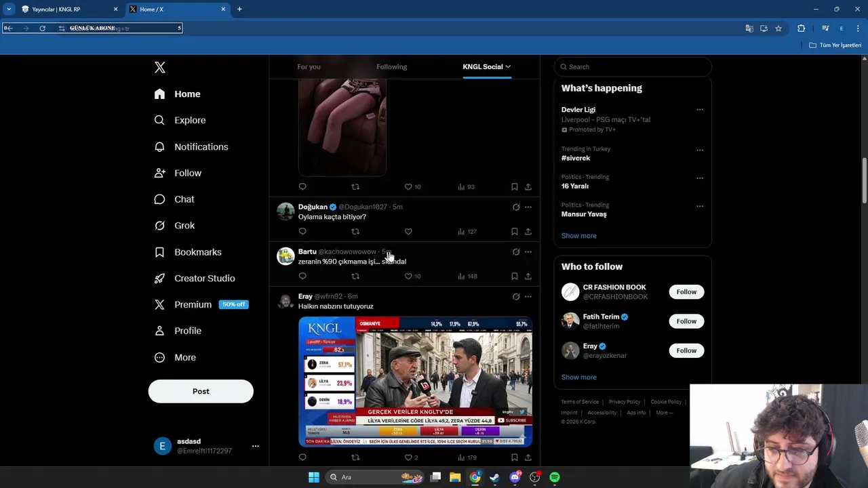Share Doğukan's post
Screen dimensions: 868x488
pos(528,232)
